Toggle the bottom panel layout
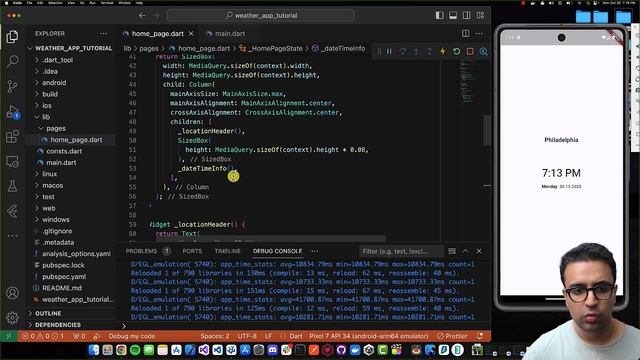Viewport: 640px width, 360px height. [453, 16]
